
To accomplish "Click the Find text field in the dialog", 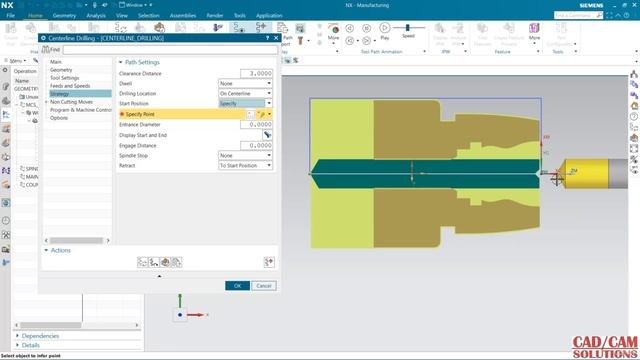I will click(170, 49).
